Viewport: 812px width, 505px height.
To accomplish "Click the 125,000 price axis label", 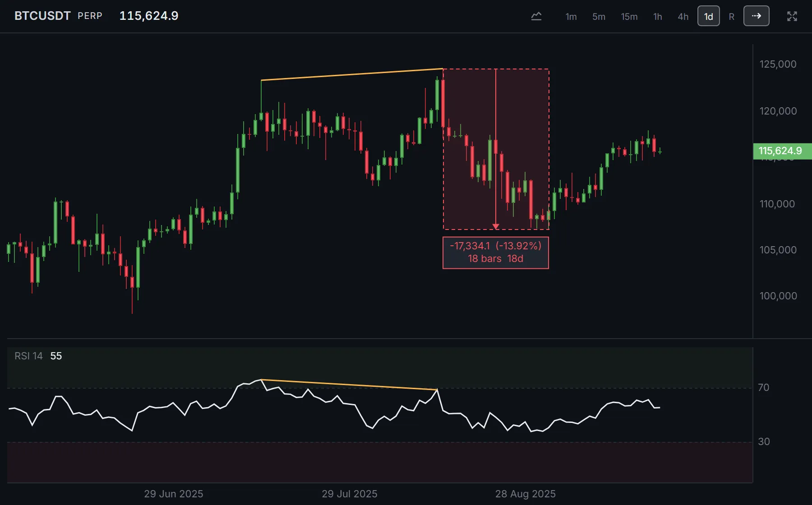I will (x=778, y=64).
